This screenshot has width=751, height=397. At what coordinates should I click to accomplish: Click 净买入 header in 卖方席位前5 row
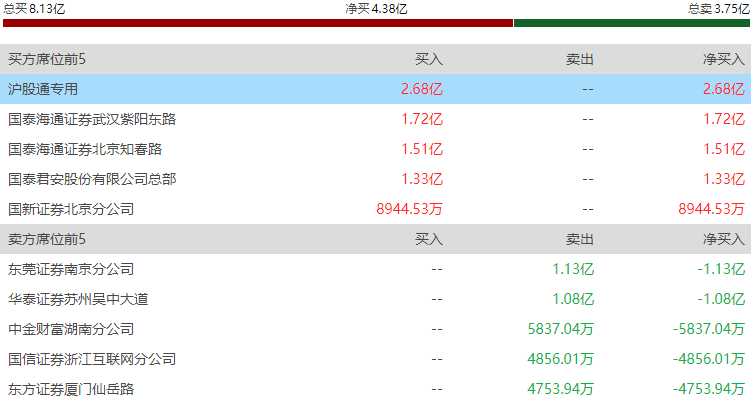click(724, 239)
